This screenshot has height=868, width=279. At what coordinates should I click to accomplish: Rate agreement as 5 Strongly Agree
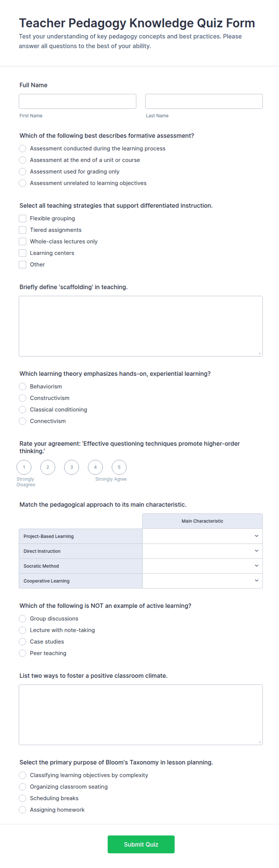[x=119, y=467]
